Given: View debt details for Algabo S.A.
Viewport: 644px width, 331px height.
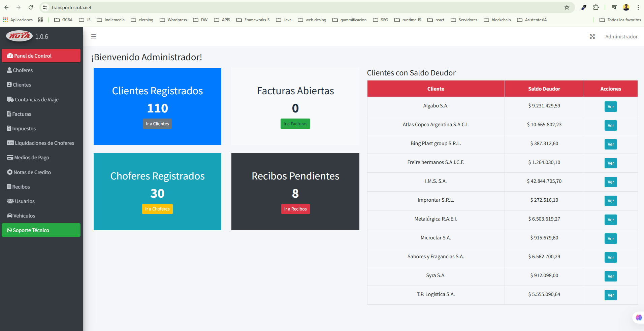Looking at the screenshot, I should pos(610,107).
